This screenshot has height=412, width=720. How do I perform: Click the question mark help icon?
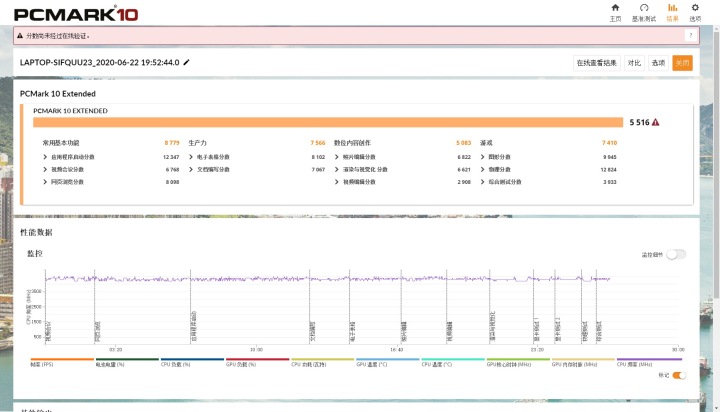tap(691, 35)
